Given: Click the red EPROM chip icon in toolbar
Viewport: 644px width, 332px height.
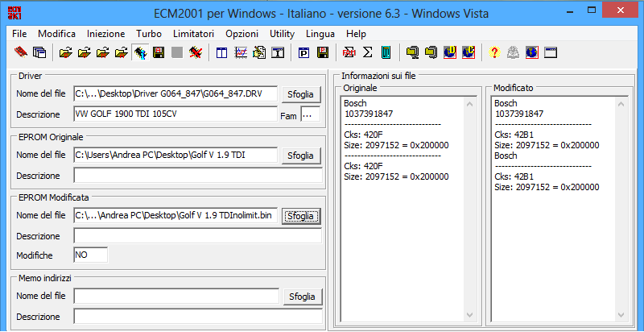Looking at the screenshot, I should pyautogui.click(x=21, y=52).
